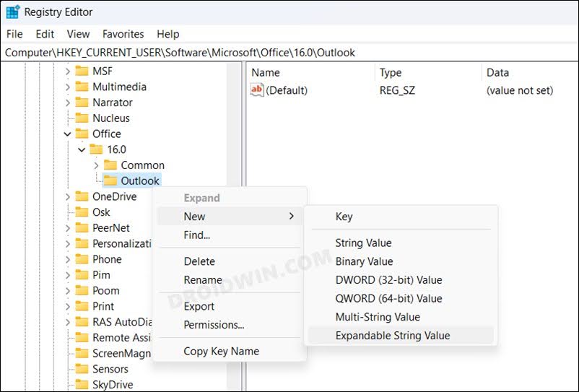This screenshot has width=579, height=392.
Task: Choose Rename in context menu
Action: tap(230, 280)
